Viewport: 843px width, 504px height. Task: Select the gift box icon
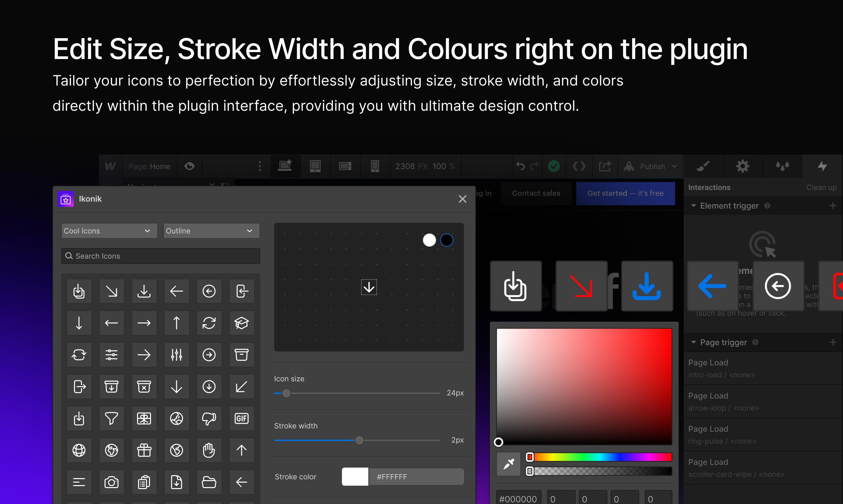pyautogui.click(x=144, y=450)
